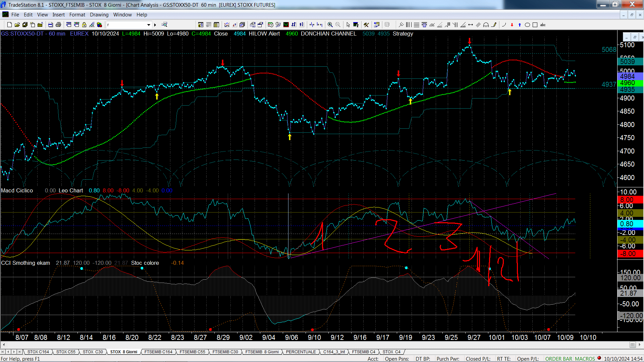Image resolution: width=644 pixels, height=362 pixels.
Task: Select the horizontal double-arrow drawing tool
Action: (471, 24)
